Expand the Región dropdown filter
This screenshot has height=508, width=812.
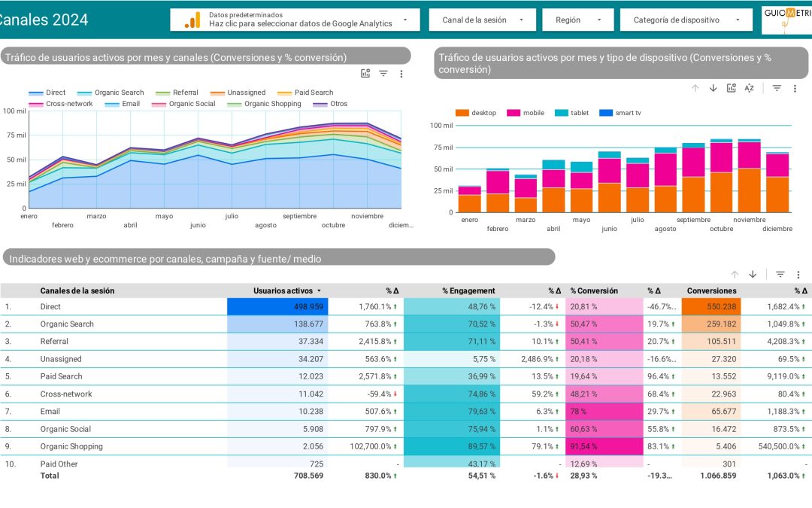577,20
